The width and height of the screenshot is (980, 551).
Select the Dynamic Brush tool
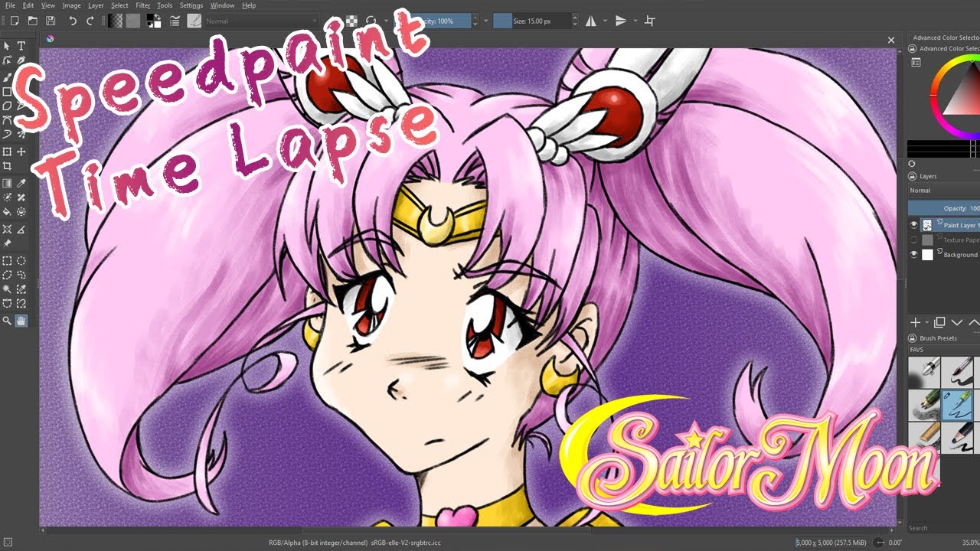(x=7, y=135)
